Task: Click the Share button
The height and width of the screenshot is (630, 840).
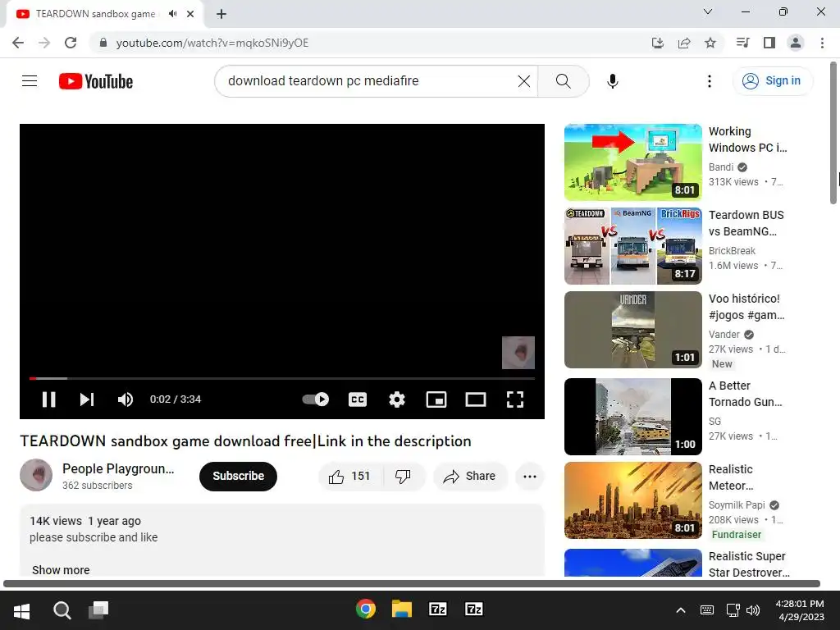Action: [x=470, y=477]
